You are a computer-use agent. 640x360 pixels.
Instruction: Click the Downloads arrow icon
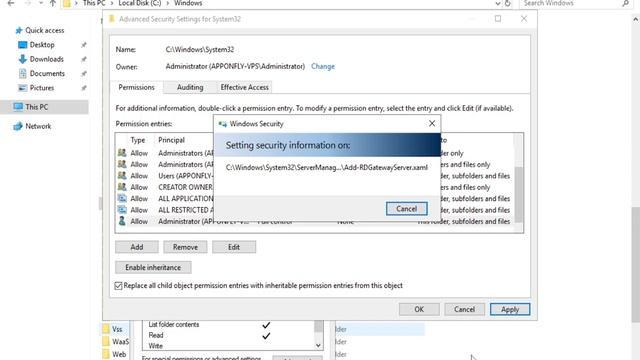tap(22, 59)
